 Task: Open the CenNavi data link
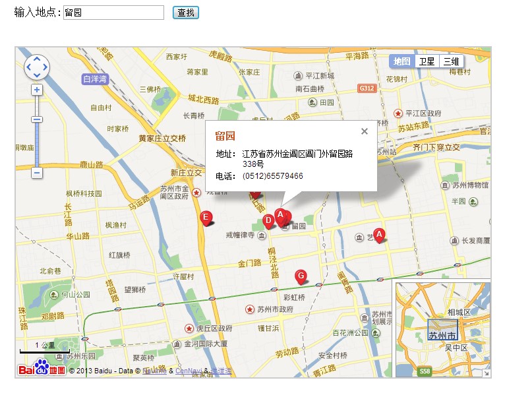click(x=189, y=371)
